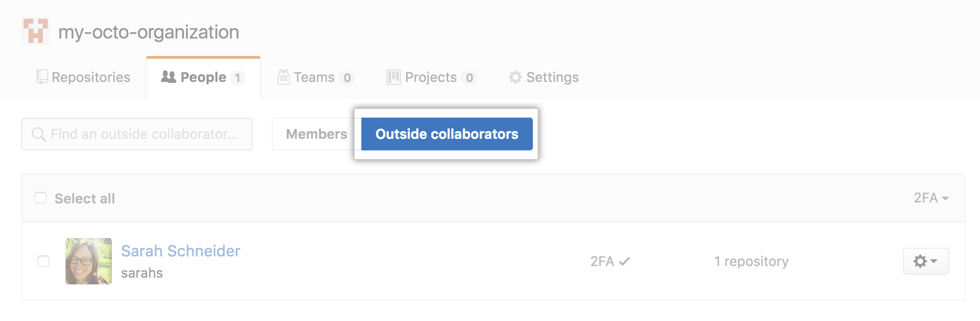Click the Settings gear icon in tabs
This screenshot has height=321, width=980.
pos(515,77)
